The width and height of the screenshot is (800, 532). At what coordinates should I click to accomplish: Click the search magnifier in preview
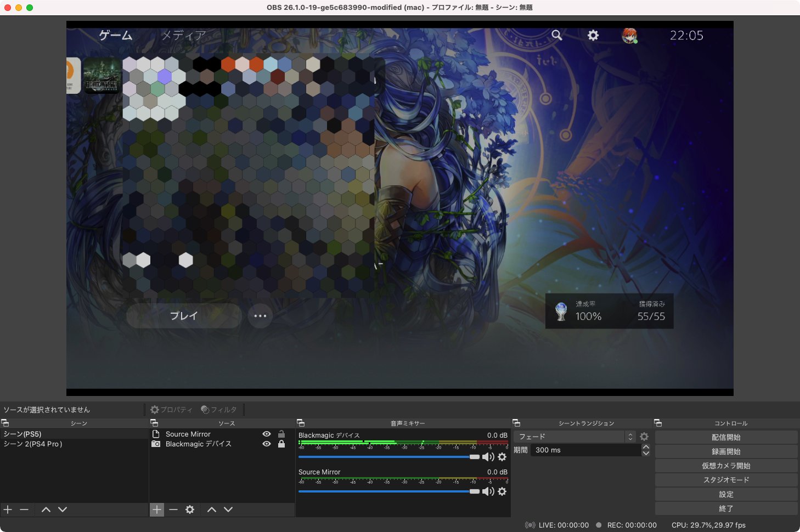pyautogui.click(x=557, y=35)
